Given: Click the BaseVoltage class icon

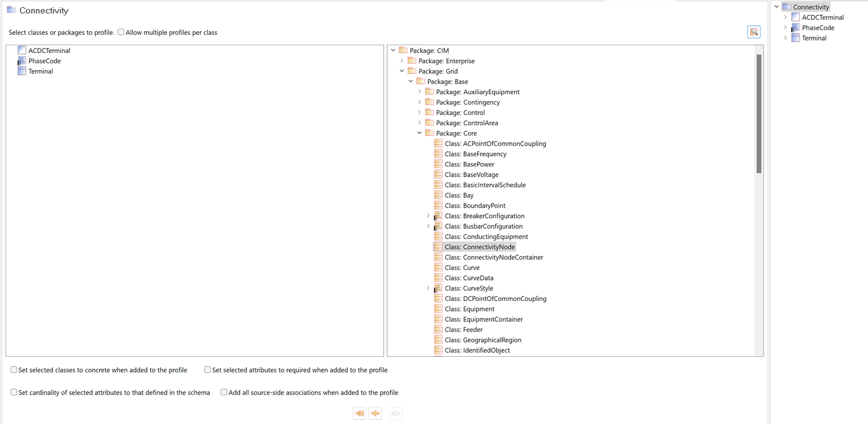Looking at the screenshot, I should point(439,174).
